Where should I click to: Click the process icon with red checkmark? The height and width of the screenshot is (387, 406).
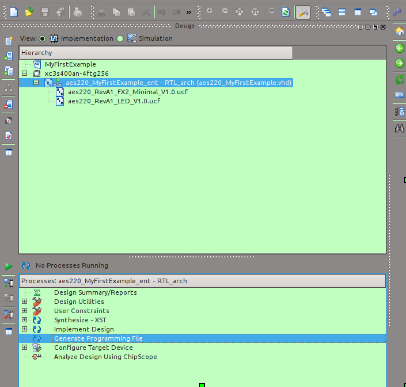[9, 314]
